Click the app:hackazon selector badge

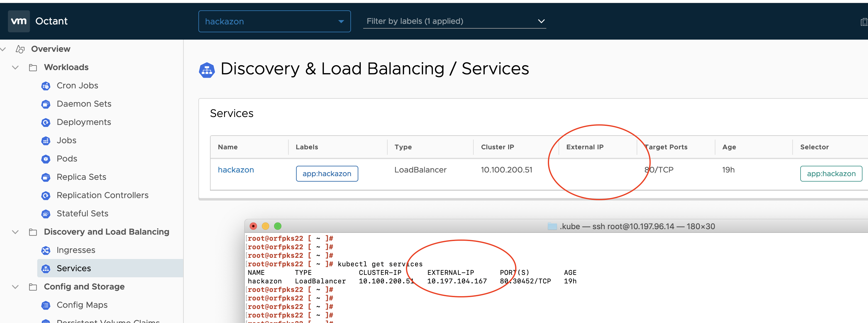coord(831,173)
